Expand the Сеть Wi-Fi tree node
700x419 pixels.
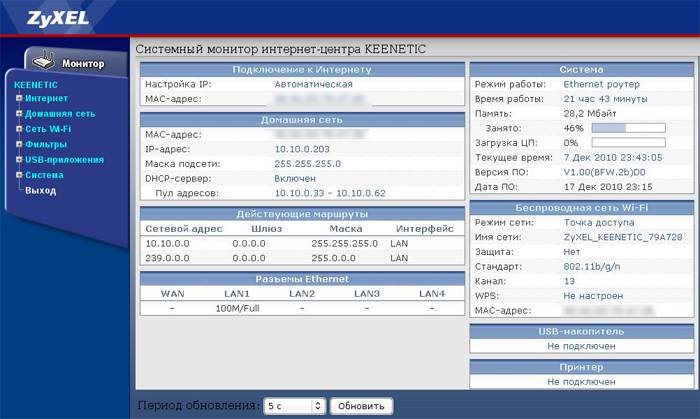click(x=19, y=129)
